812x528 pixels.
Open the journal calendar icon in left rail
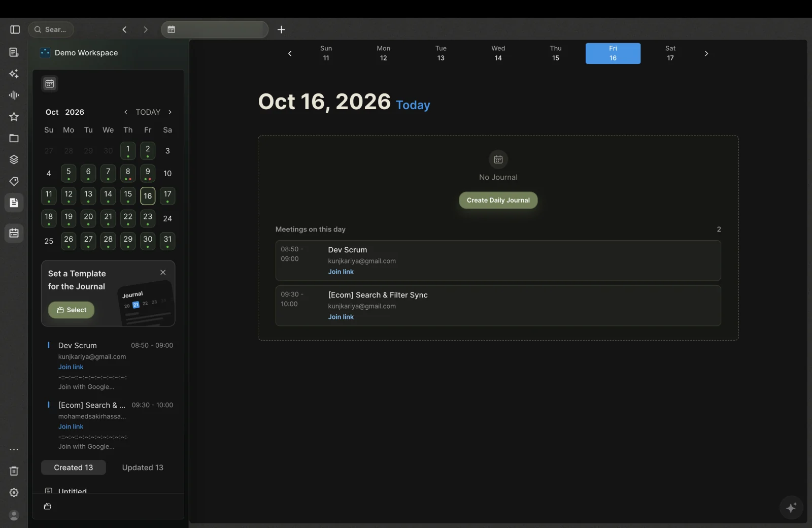coord(14,233)
